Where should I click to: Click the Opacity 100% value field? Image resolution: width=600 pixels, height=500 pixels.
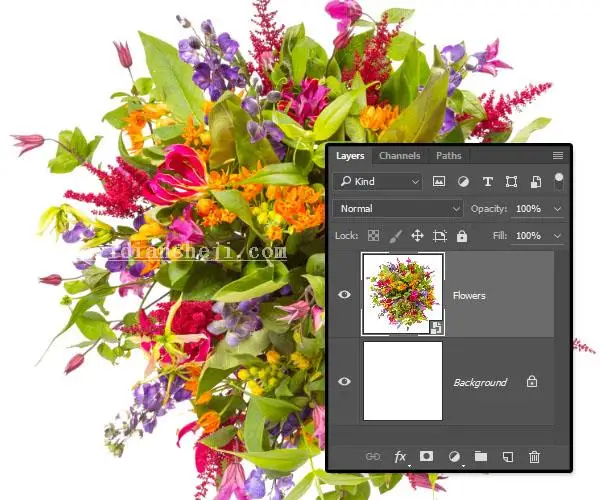[x=528, y=209]
